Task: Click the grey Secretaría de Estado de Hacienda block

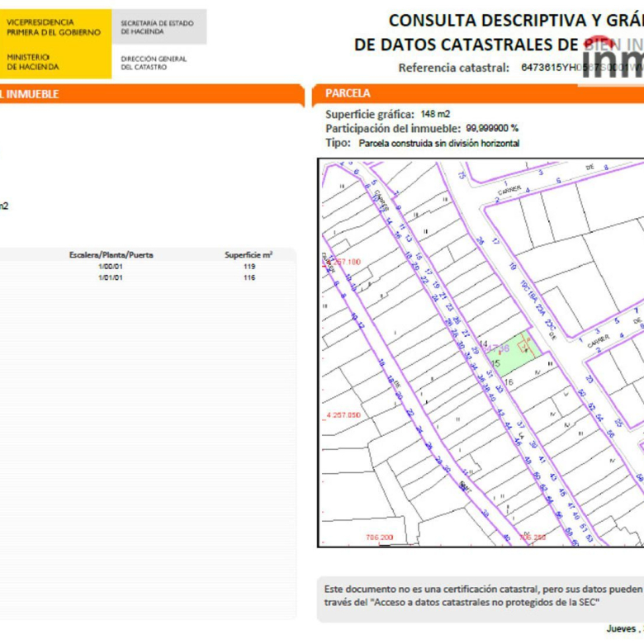Action: point(158,27)
